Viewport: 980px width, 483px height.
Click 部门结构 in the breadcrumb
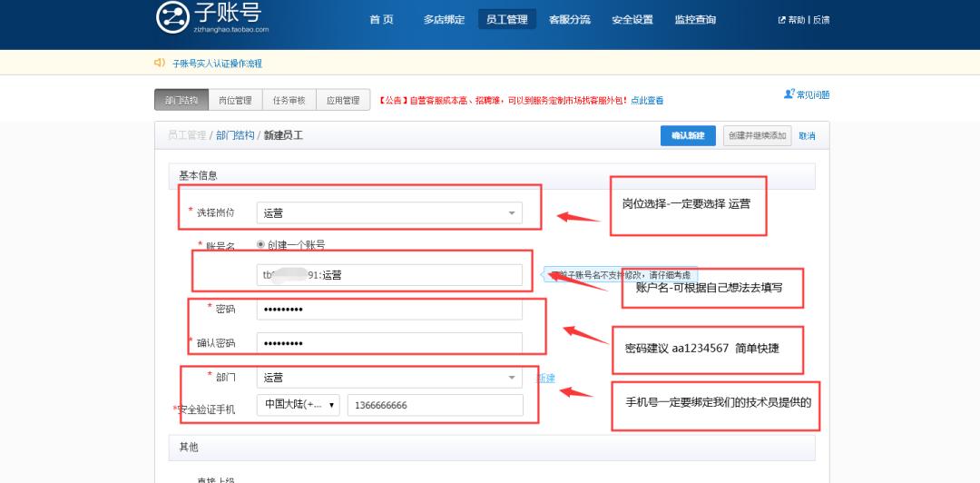235,135
